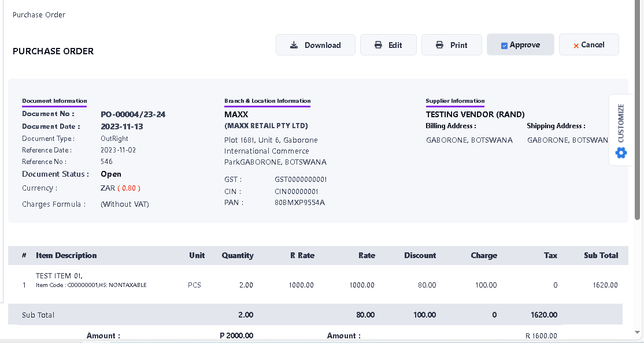Select the Document Information section heading
The width and height of the screenshot is (644, 343).
pyautogui.click(x=54, y=101)
